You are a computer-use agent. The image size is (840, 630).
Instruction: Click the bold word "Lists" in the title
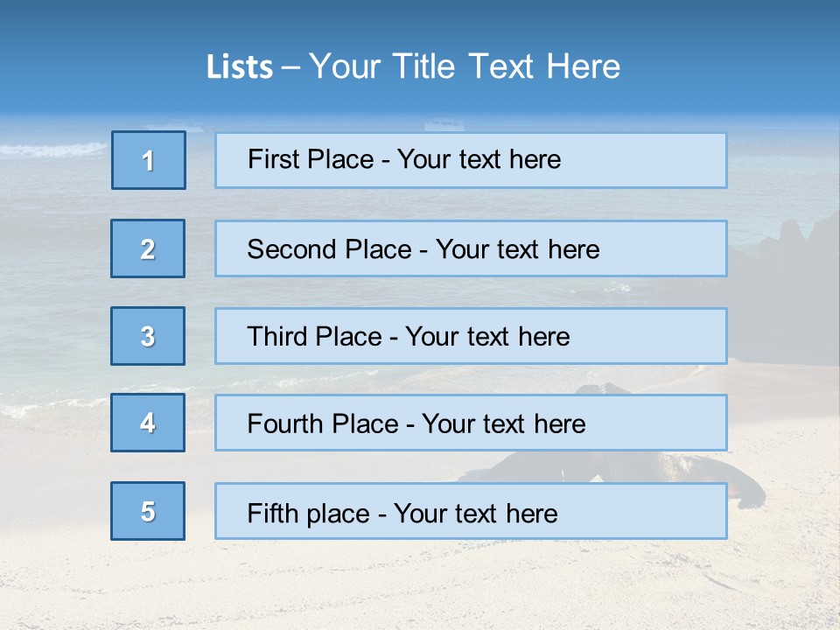point(240,67)
